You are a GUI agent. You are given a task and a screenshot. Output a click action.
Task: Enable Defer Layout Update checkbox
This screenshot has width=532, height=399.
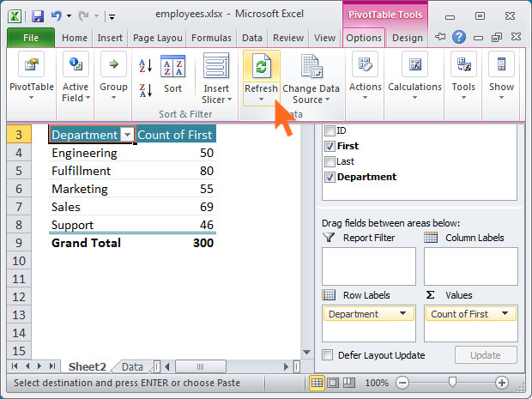tap(328, 355)
